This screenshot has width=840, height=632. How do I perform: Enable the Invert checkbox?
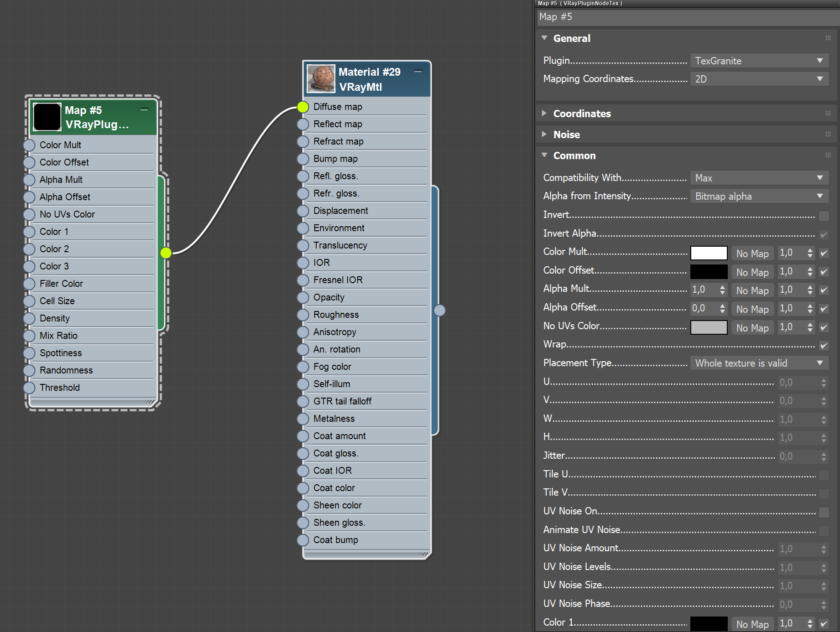pyautogui.click(x=824, y=216)
